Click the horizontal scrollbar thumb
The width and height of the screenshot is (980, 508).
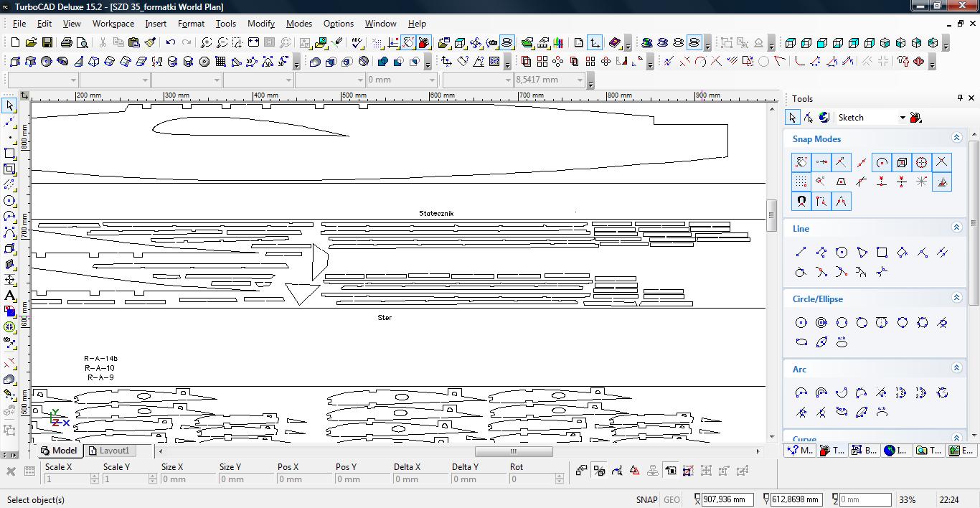513,451
